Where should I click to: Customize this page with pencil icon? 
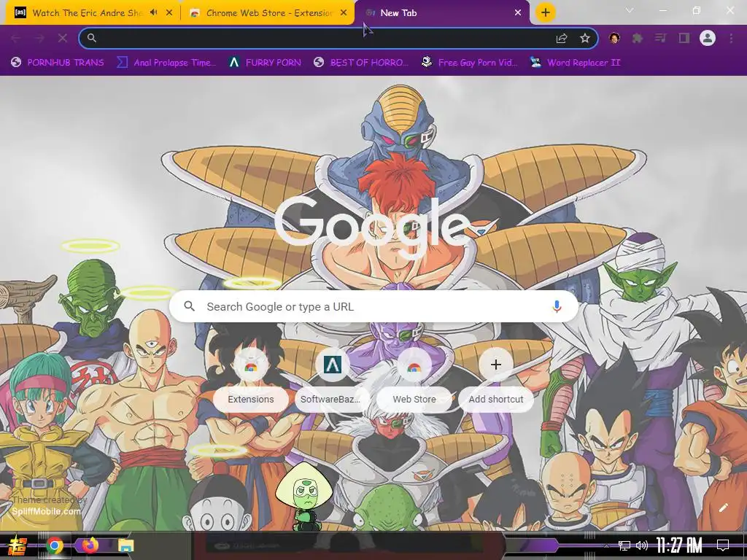tap(723, 507)
